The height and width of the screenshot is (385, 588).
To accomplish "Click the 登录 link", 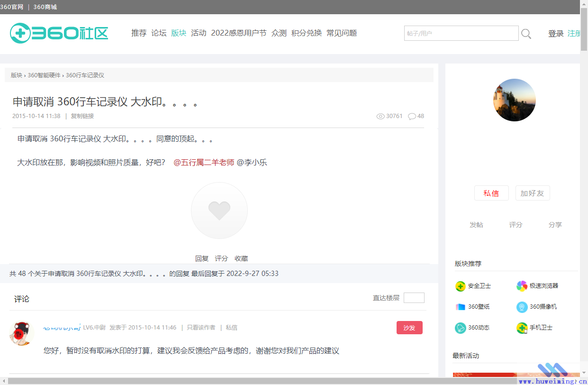I will [x=556, y=34].
